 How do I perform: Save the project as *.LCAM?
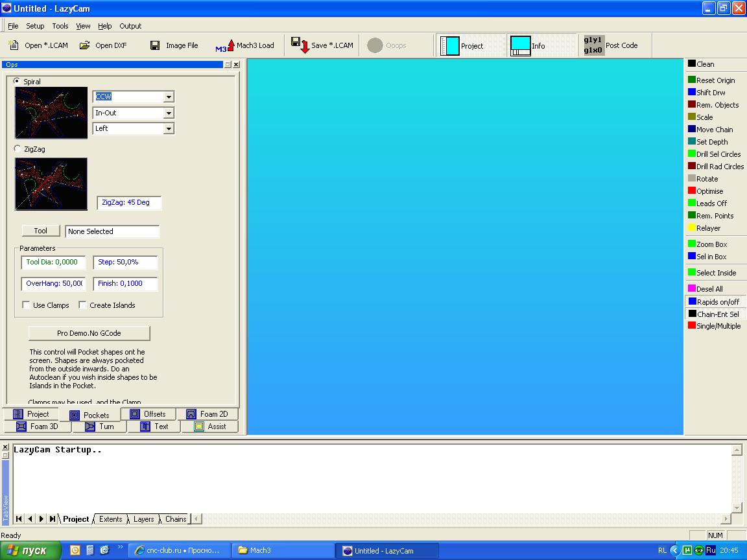tap(322, 45)
